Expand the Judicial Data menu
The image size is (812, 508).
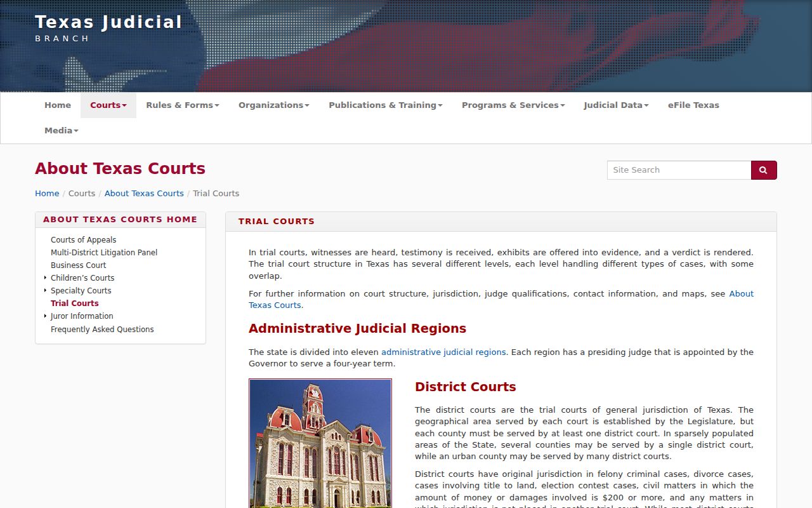(x=616, y=105)
